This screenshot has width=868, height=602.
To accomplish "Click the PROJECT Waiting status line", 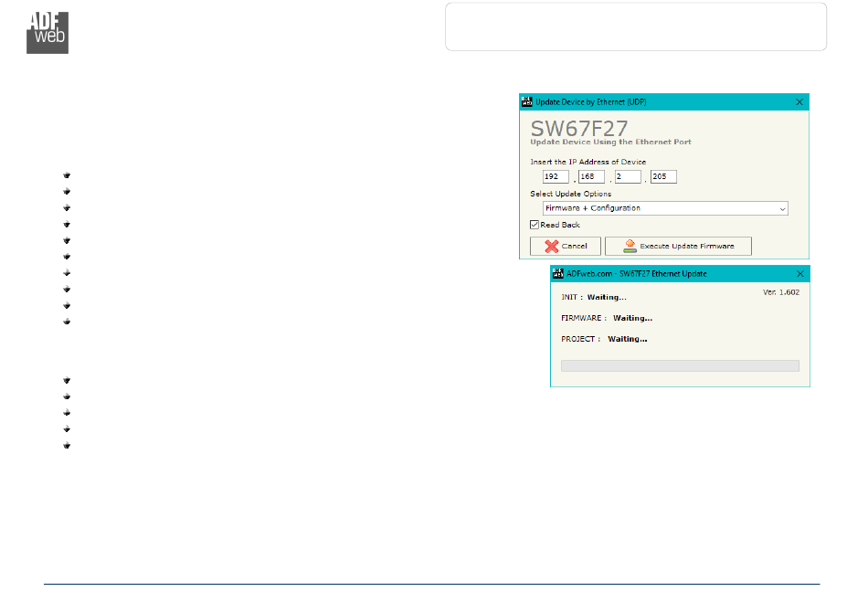I will (x=604, y=339).
